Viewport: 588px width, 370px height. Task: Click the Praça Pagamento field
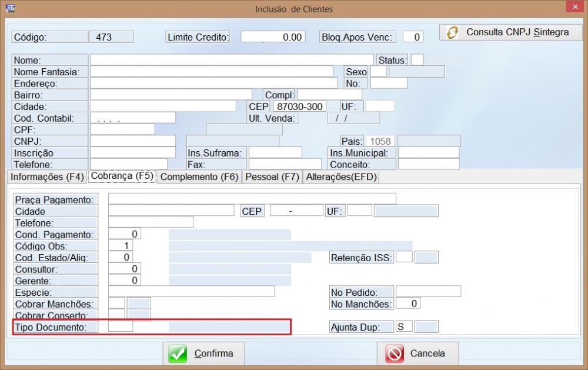coord(252,199)
